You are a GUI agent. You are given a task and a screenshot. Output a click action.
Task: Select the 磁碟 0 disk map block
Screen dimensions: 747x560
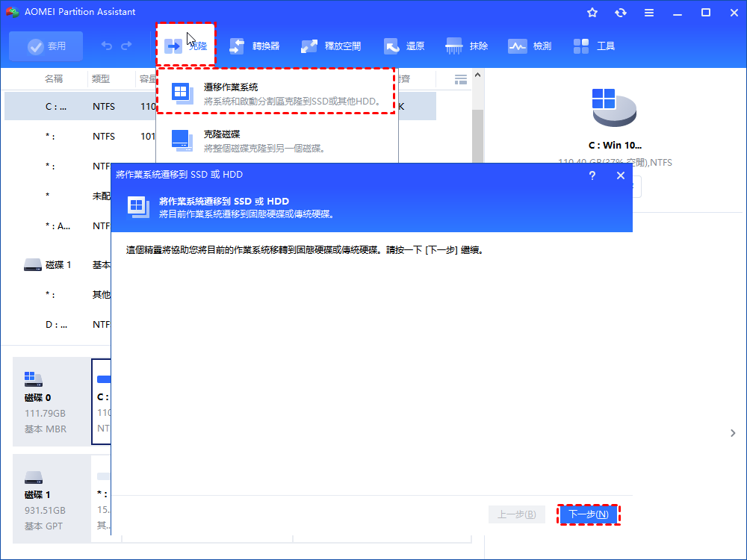[52, 402]
